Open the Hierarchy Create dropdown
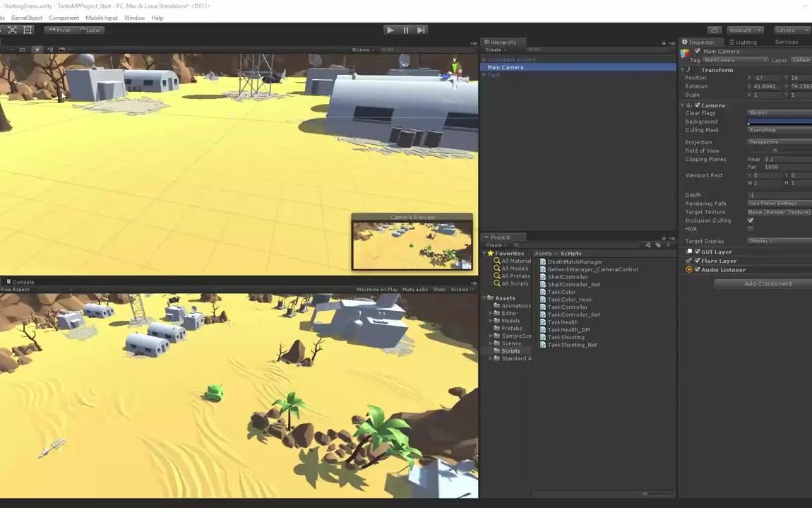This screenshot has height=508, width=812. click(496, 49)
